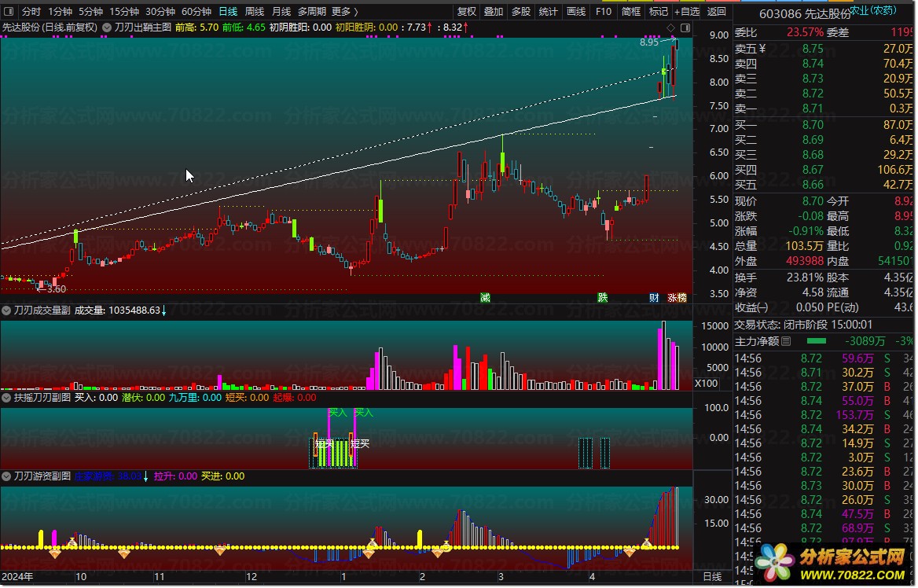
Task: Expand the 刀刃游资副图 indicator menu
Action: 6,476
